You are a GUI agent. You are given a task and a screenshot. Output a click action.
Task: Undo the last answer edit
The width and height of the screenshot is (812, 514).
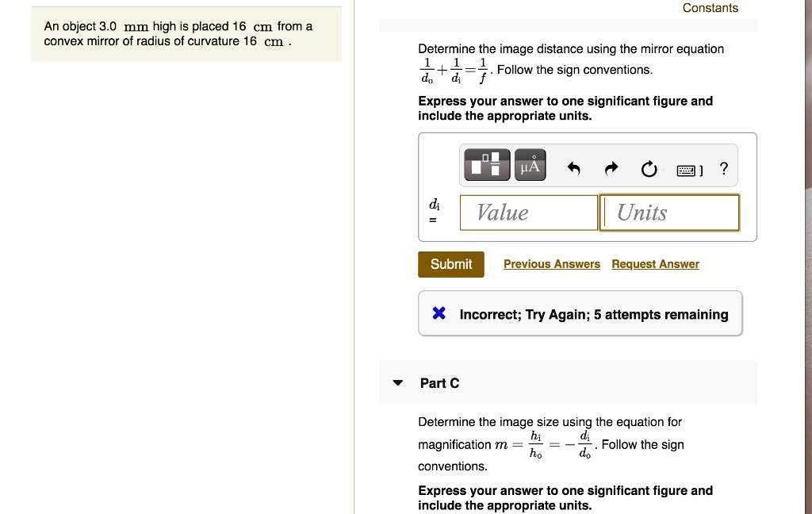click(573, 167)
